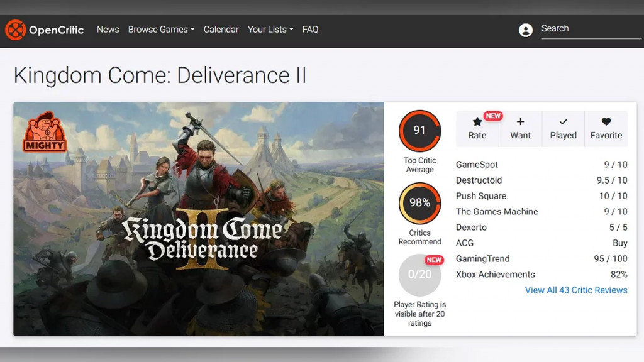
Task: Click the 91 Top Critic Average score circle
Action: [419, 131]
